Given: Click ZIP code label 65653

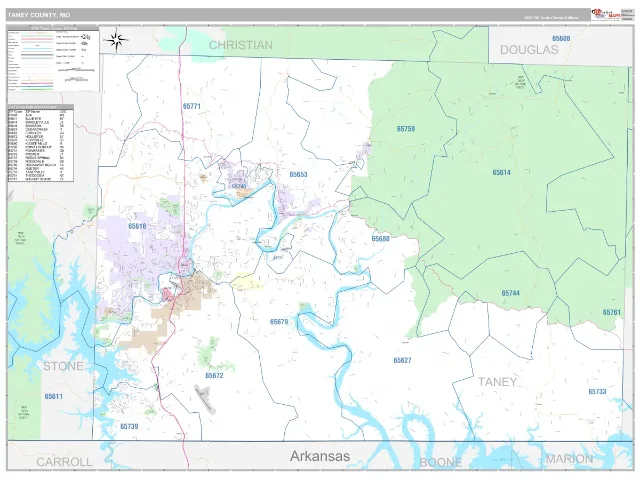Looking at the screenshot, I should point(298,174).
